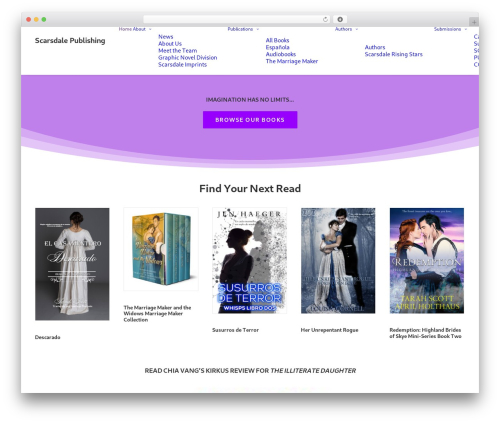Viewport: 500px width, 423px height.
Task: Click Her Unrepentant Rogue title
Action: pyautogui.click(x=329, y=330)
